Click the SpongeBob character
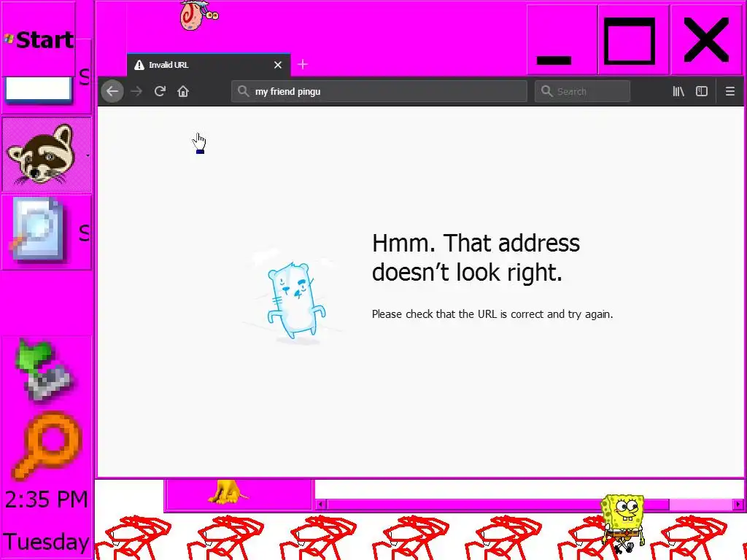The image size is (747, 560). (623, 524)
